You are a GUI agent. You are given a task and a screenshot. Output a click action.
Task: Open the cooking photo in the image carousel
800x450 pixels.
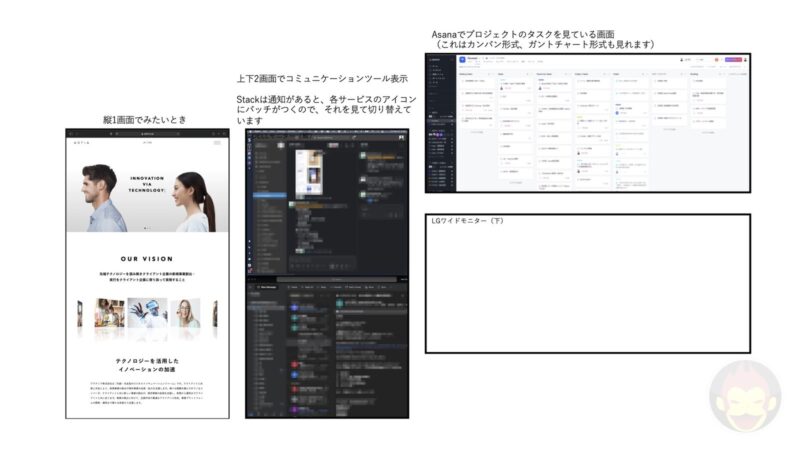pyautogui.click(x=110, y=313)
